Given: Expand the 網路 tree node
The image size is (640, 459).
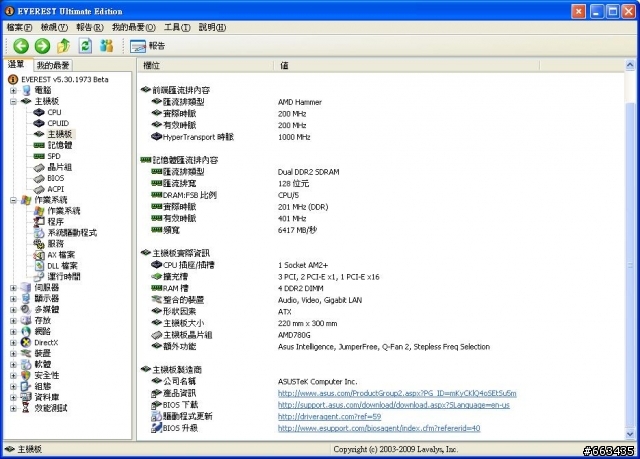Looking at the screenshot, I should tap(13, 332).
